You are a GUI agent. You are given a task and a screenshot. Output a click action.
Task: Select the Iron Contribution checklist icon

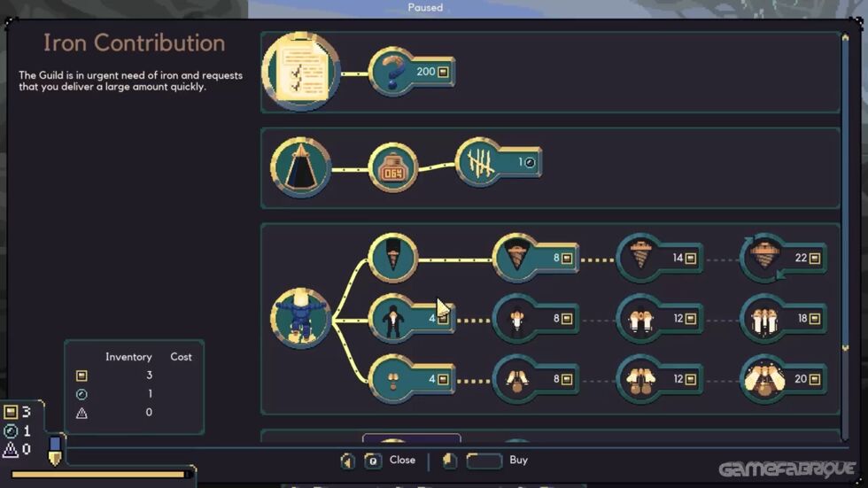coord(301,72)
